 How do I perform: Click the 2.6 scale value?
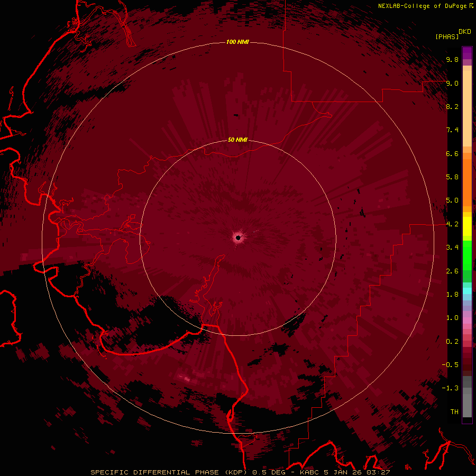tap(452, 271)
